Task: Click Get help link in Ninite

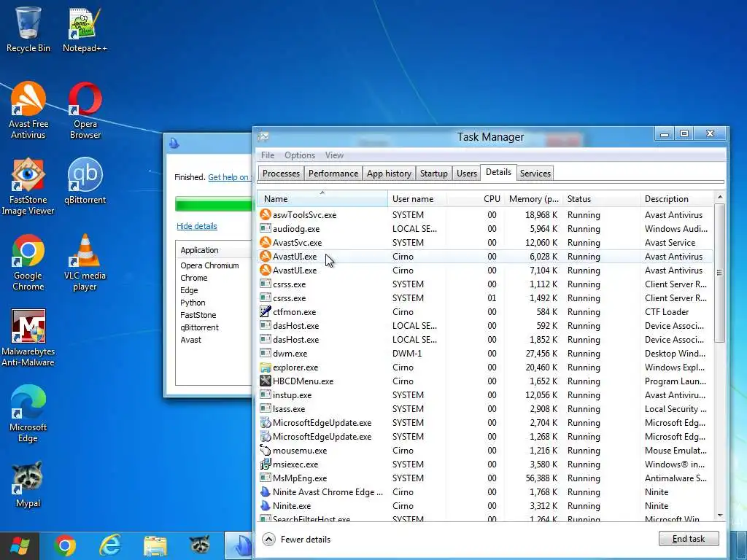Action: [x=230, y=177]
